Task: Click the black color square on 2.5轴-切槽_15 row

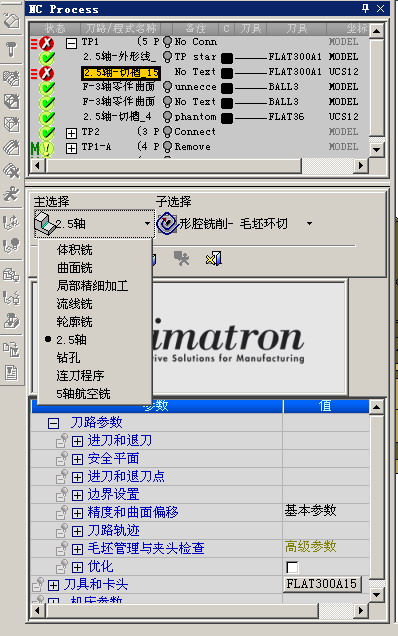Action: pyautogui.click(x=227, y=73)
